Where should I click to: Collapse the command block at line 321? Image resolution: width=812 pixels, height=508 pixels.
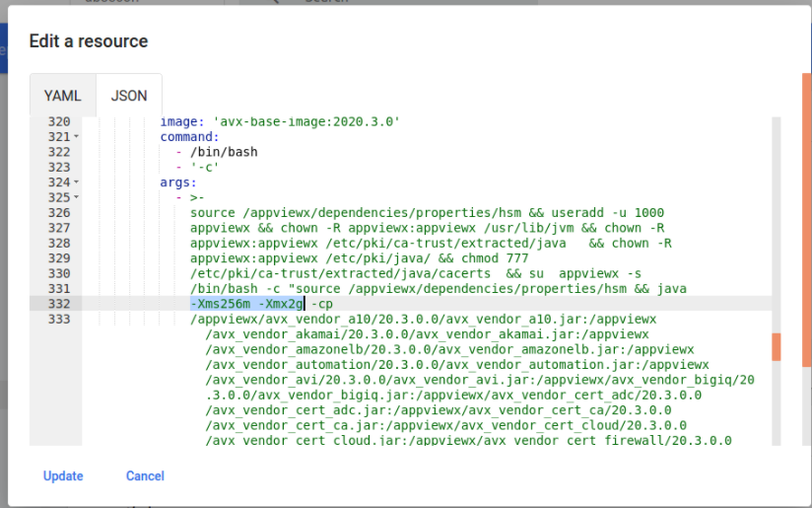pyautogui.click(x=76, y=137)
